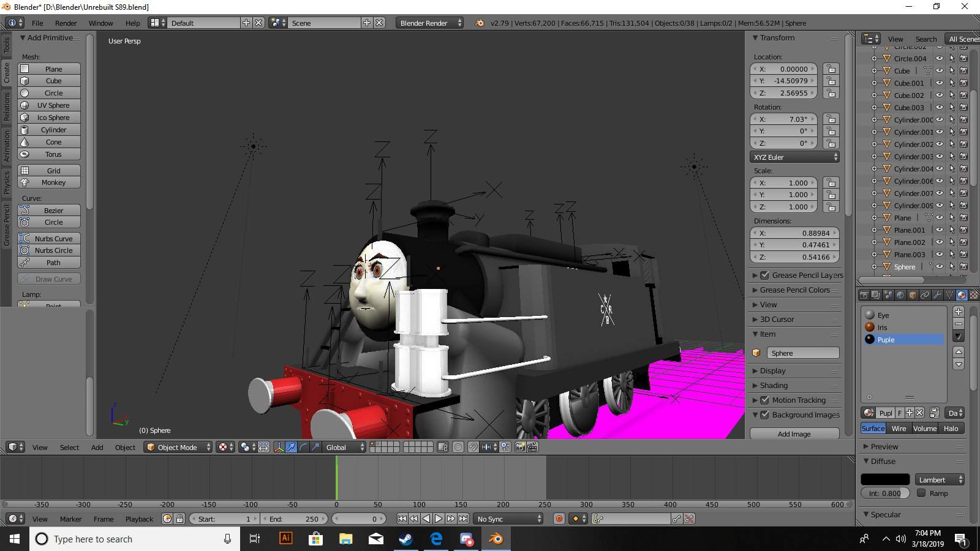Select the Iris material slot
The width and height of the screenshot is (980, 551).
point(903,327)
